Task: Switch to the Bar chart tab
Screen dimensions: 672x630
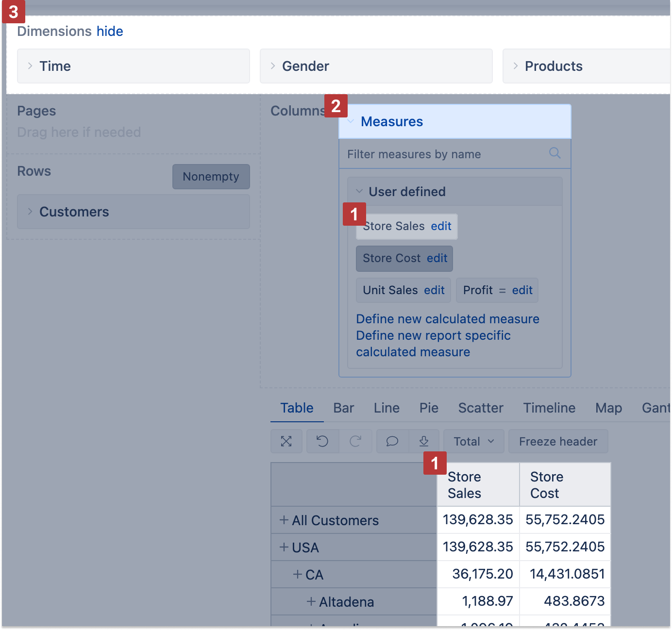Action: tap(343, 408)
